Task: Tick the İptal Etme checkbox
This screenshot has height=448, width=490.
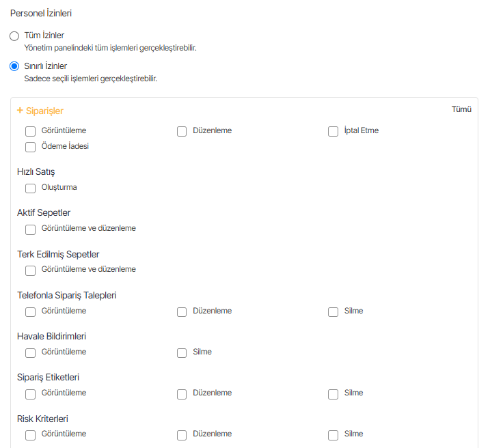Action: [333, 131]
